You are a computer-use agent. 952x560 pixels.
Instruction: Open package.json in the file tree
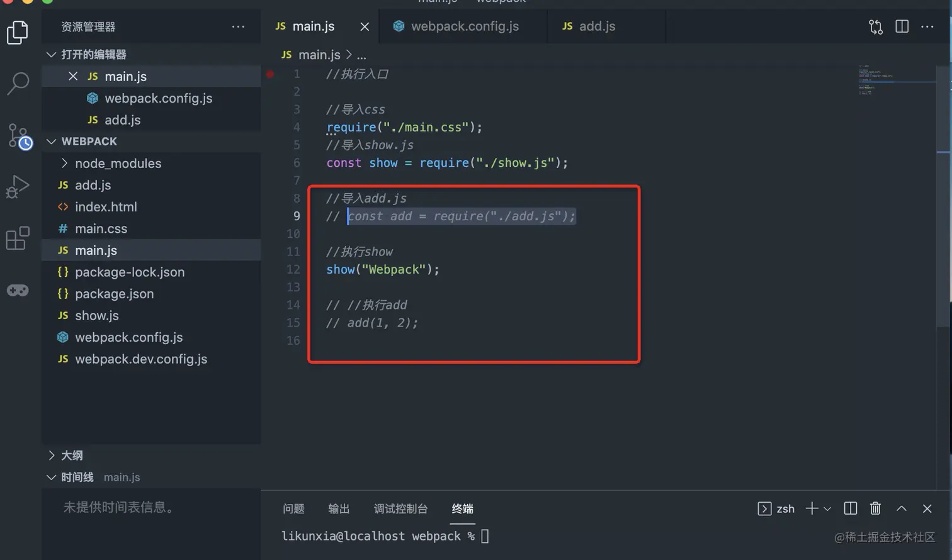click(151, 294)
